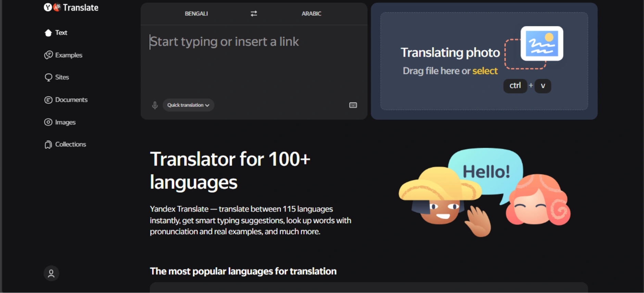Image resolution: width=644 pixels, height=293 pixels.
Task: Swap source and target languages
Action: [254, 14]
